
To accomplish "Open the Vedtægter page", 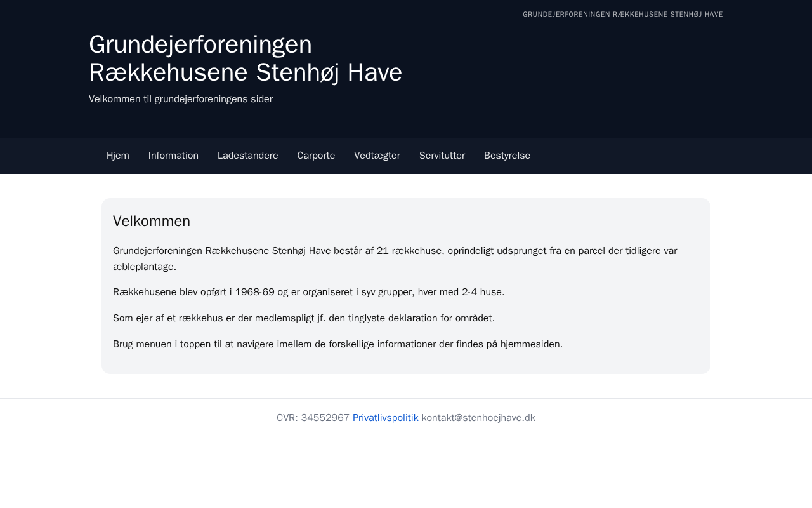I will click(377, 156).
